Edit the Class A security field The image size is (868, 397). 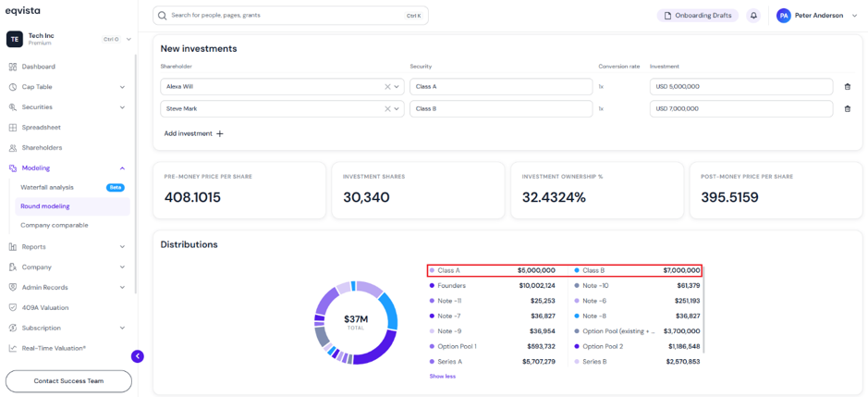(501, 87)
